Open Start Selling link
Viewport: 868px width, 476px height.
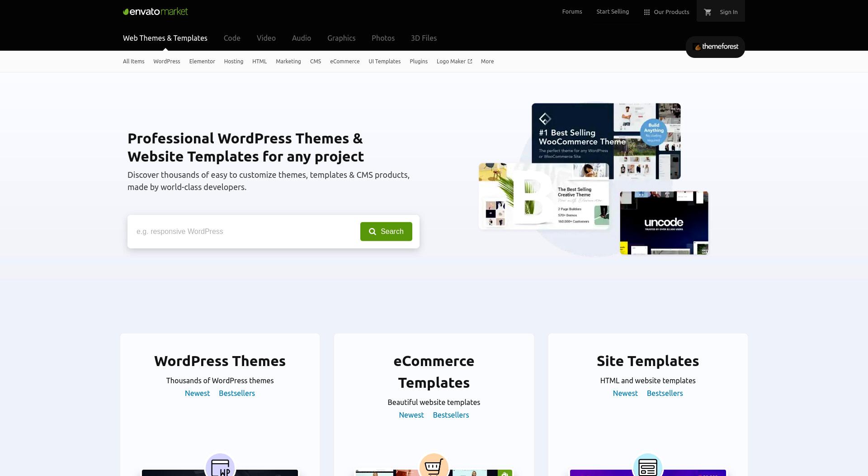tap(613, 12)
